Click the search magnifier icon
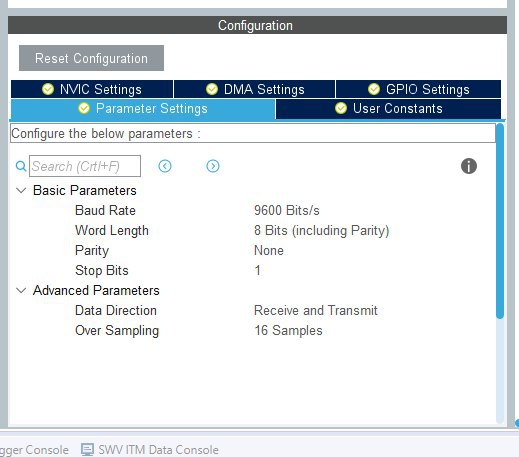The image size is (519, 457). [21, 166]
